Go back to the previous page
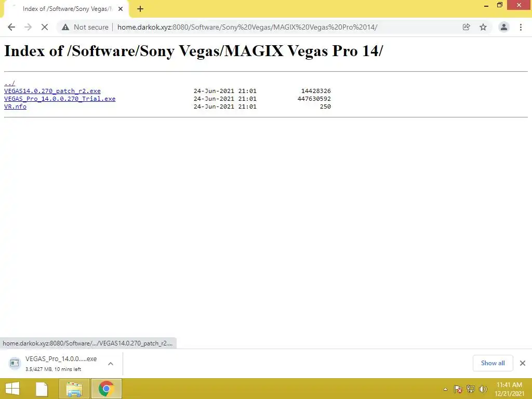This screenshot has width=532, height=399. 11,27
